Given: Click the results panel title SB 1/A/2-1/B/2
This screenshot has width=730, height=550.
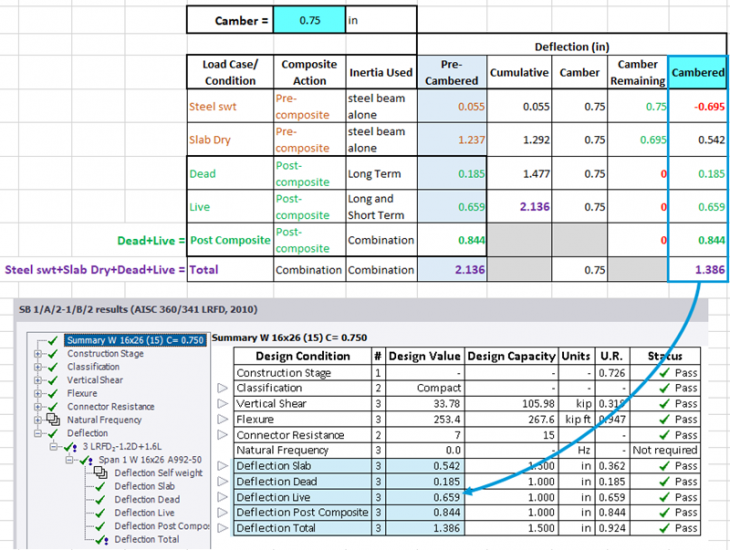Looking at the screenshot, I should click(x=138, y=309).
